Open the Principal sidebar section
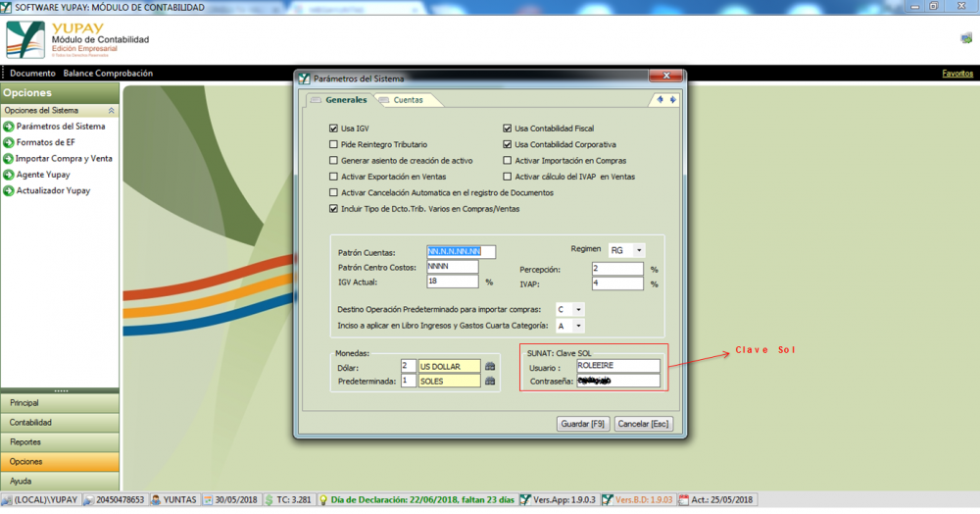Viewport: 980px width, 514px height. tap(60, 403)
